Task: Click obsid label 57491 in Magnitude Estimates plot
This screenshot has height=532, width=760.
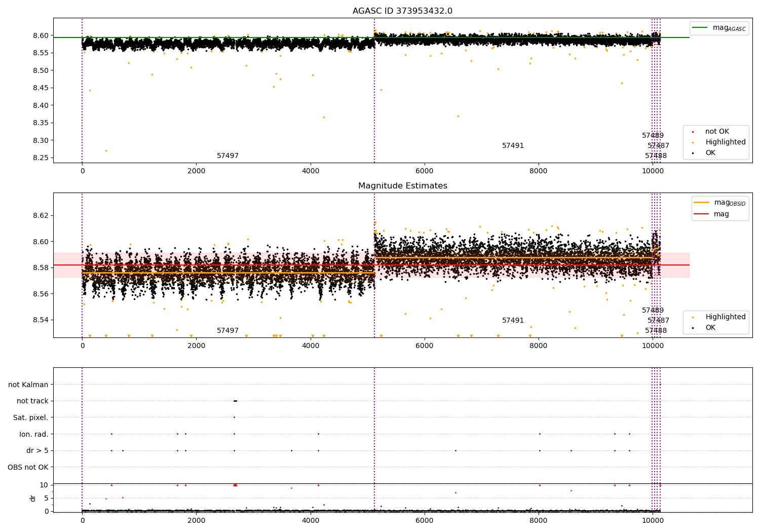Action: pyautogui.click(x=513, y=321)
